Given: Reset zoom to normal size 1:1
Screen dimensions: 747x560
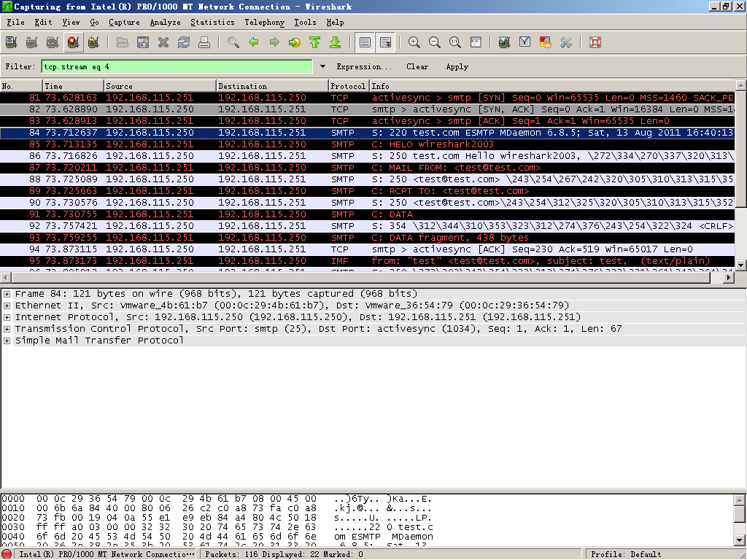Looking at the screenshot, I should 455,42.
